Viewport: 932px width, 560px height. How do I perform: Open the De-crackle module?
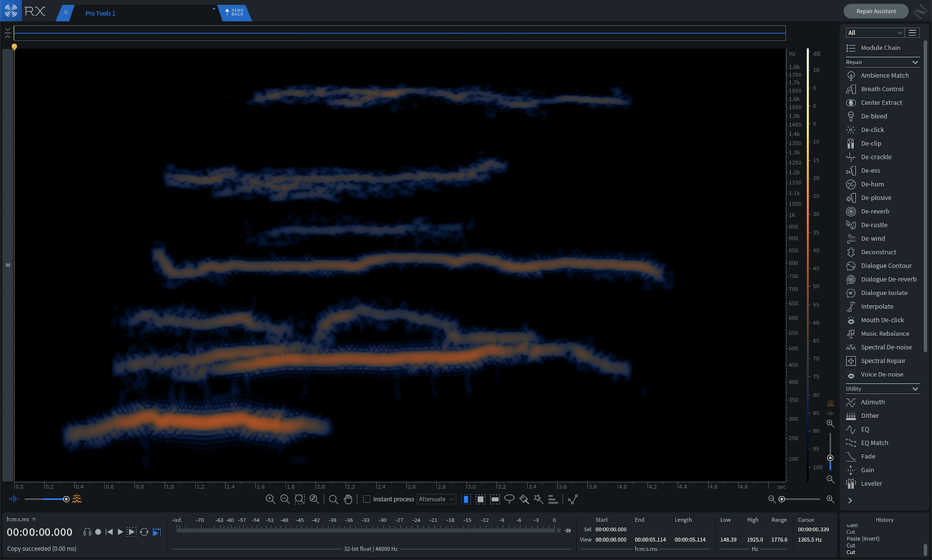coord(882,157)
